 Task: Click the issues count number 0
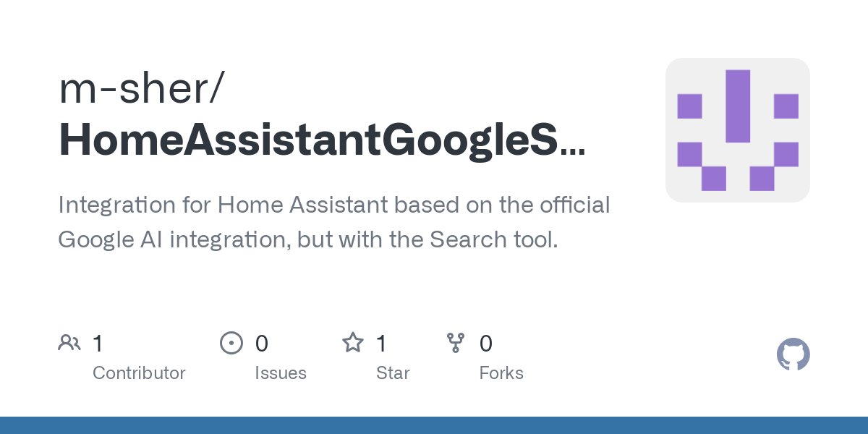(262, 343)
